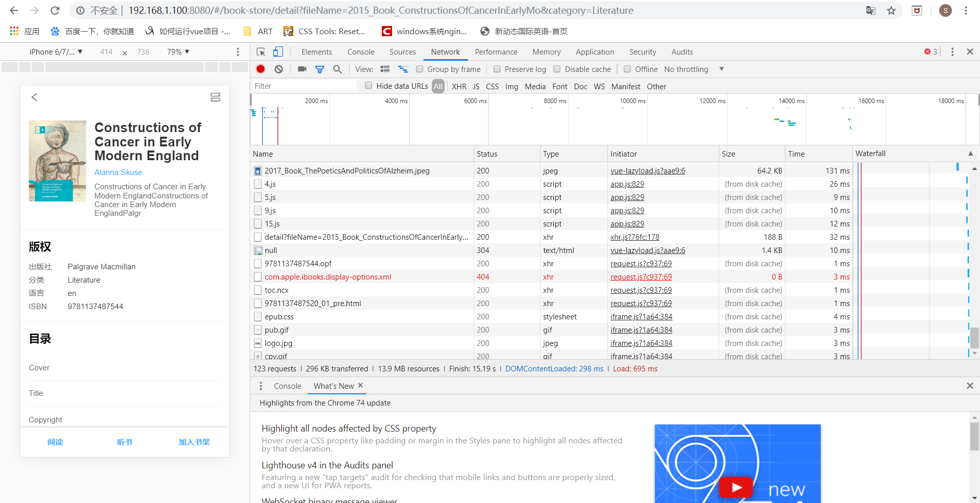Image resolution: width=980 pixels, height=503 pixels.
Task: Select the toc.ncx request row
Action: (x=277, y=290)
